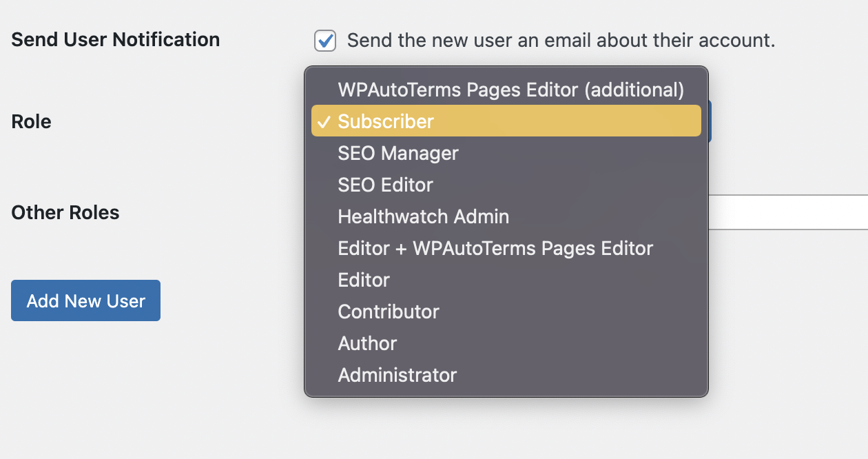Viewport: 868px width, 459px height.
Task: Click the 'Role' field label
Action: click(32, 122)
